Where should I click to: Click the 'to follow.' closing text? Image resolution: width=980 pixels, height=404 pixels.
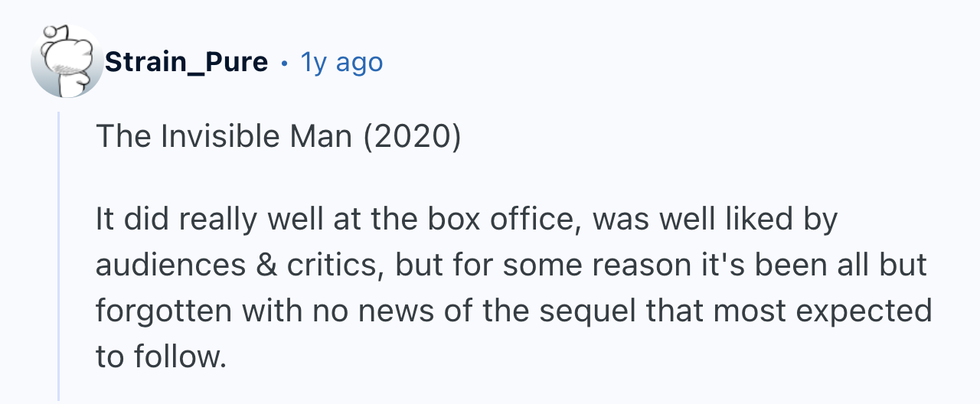[162, 357]
